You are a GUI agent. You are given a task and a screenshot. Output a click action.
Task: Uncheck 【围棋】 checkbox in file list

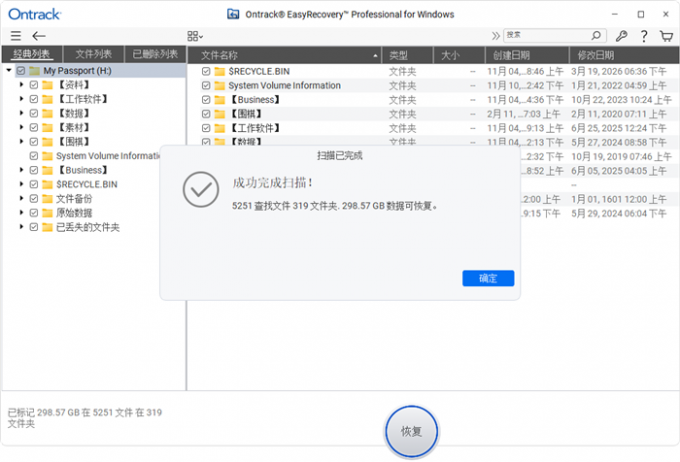click(206, 114)
